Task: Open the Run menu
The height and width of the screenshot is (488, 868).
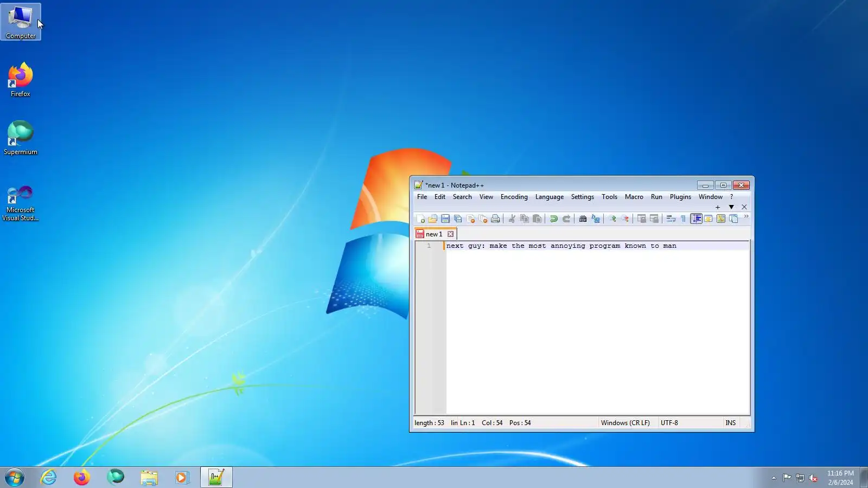Action: point(656,197)
